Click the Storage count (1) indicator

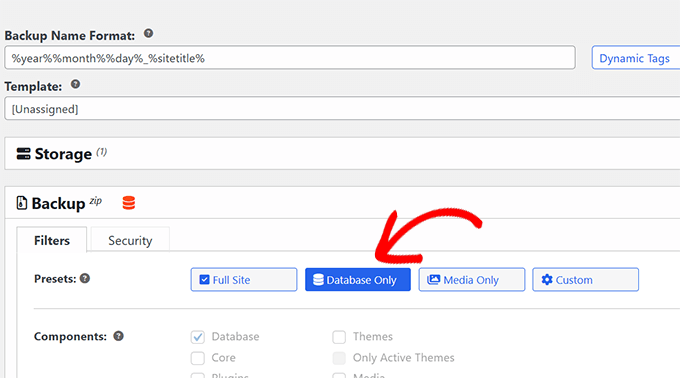coord(101,152)
